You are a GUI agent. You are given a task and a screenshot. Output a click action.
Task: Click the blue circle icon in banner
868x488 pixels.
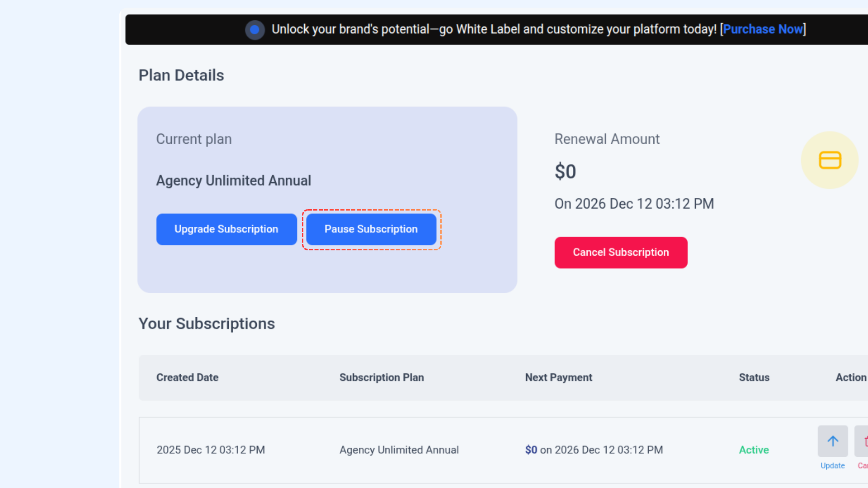[x=255, y=30]
